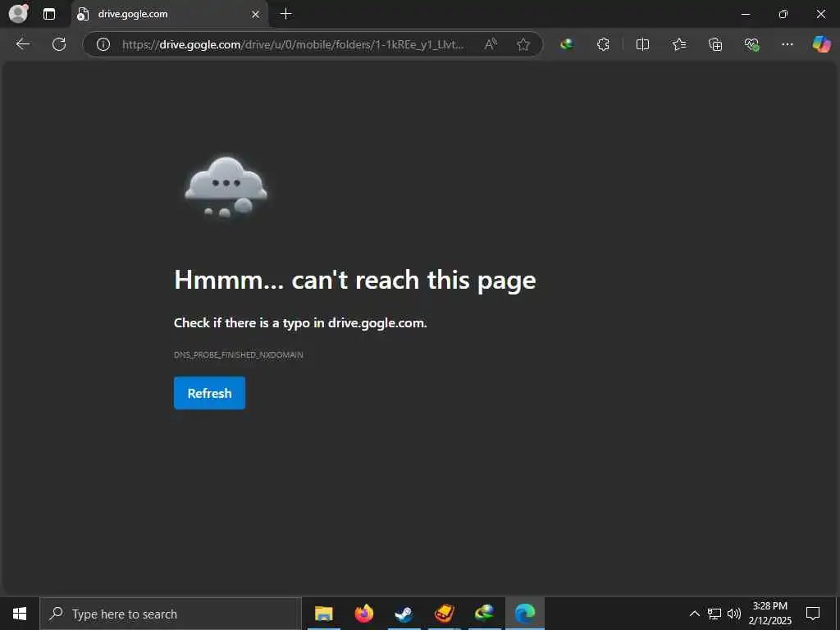Open Collections panel
The width and height of the screenshot is (840, 630).
tap(715, 44)
